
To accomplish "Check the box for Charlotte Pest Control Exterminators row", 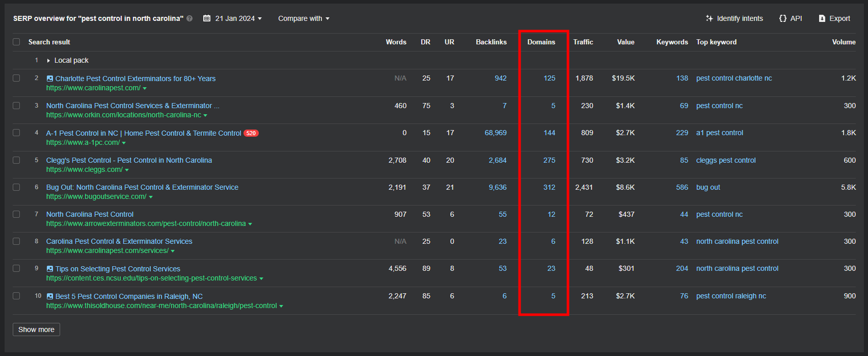I will click(16, 78).
